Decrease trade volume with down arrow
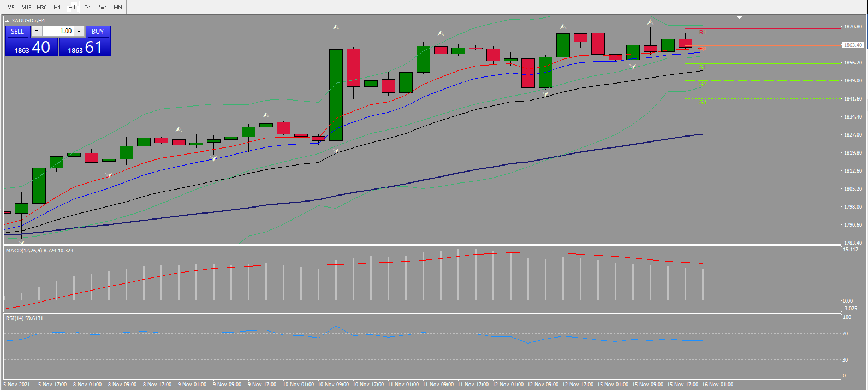 click(37, 31)
